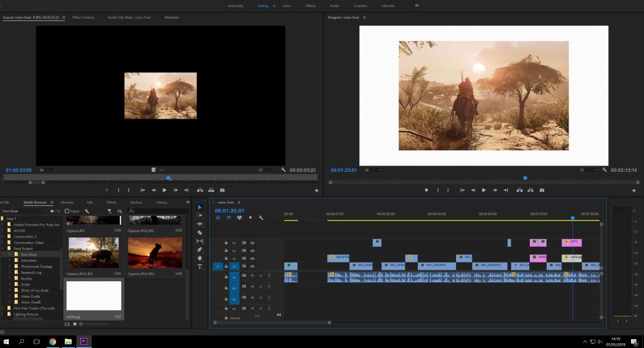Expand the Interviews folder

coord(9,260)
